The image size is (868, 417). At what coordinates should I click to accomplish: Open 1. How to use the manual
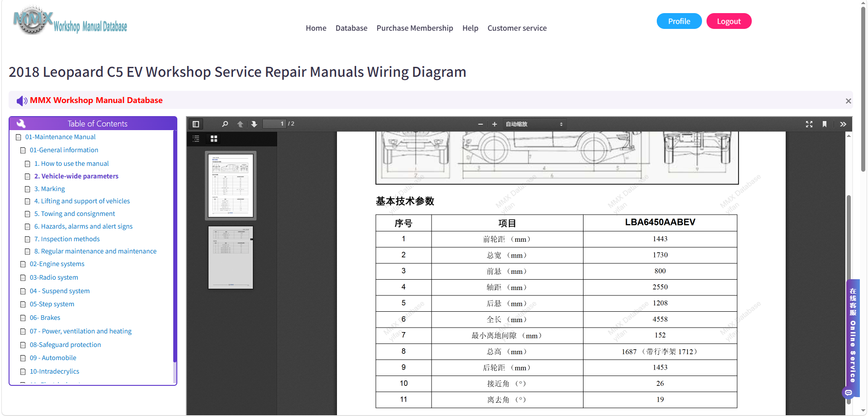pos(71,164)
